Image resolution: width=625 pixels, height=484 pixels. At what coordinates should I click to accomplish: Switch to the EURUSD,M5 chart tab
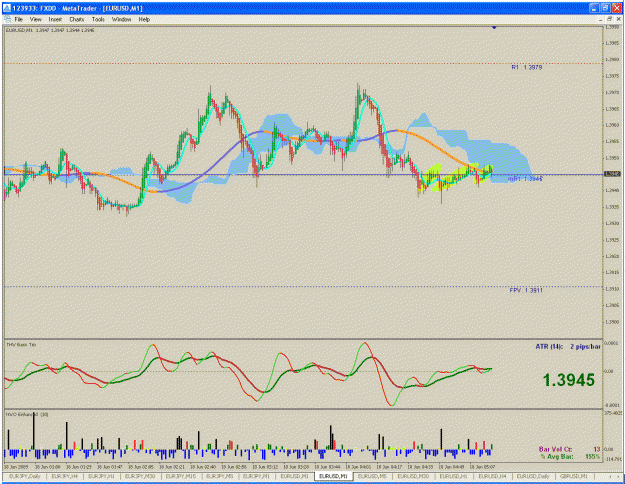372,476
